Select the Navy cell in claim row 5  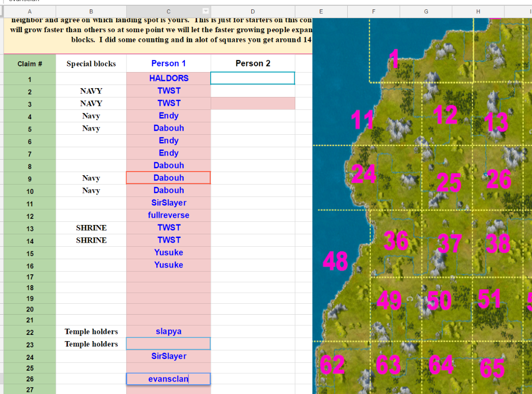91,128
